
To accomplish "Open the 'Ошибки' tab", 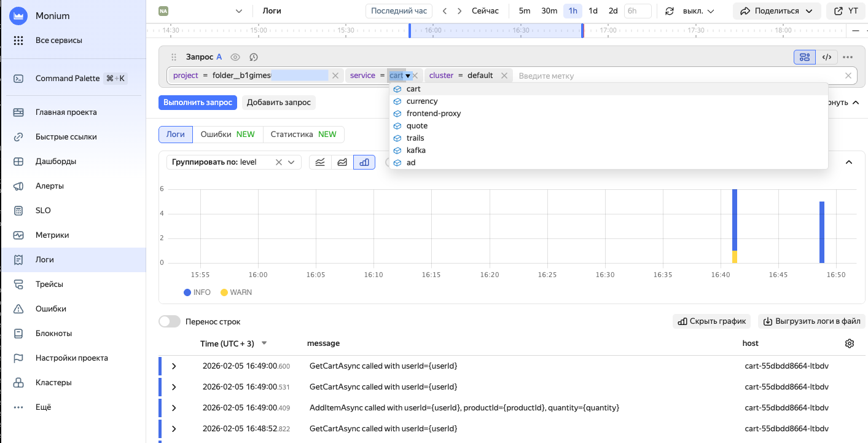I will coord(227,134).
